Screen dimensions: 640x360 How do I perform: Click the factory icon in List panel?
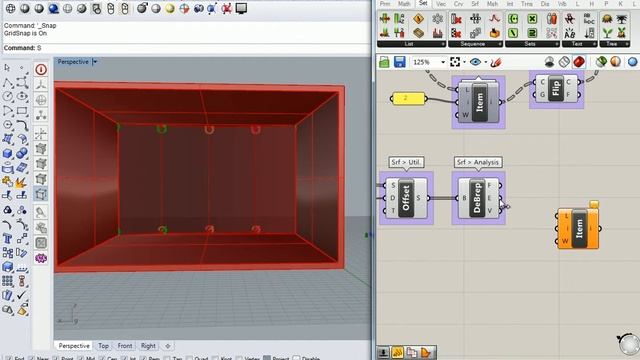pos(437,33)
